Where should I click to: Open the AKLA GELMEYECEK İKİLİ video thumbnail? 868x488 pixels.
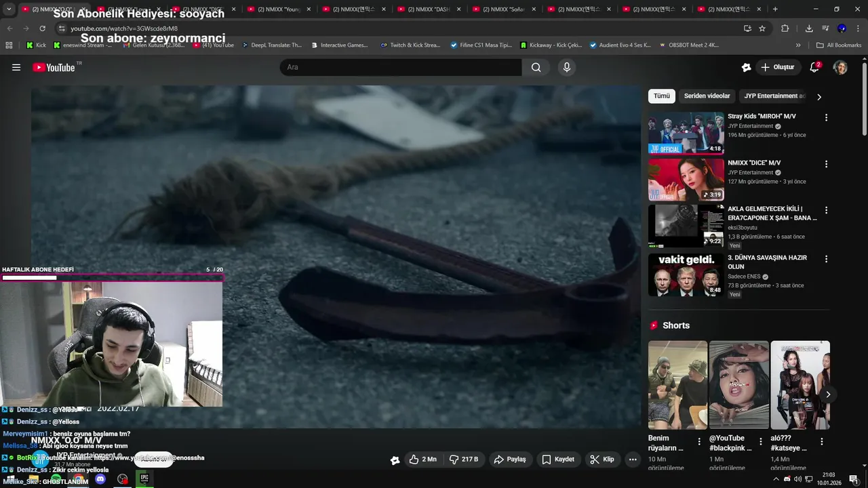[686, 226]
